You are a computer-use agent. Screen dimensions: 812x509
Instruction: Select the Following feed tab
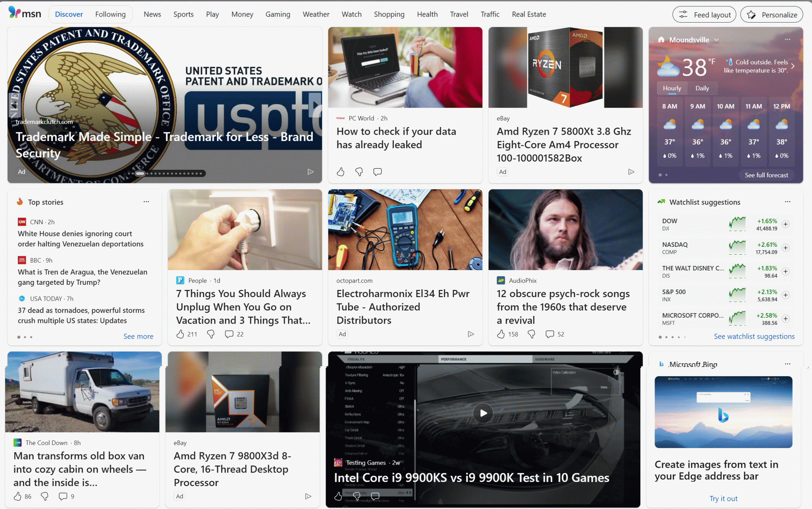pyautogui.click(x=110, y=14)
